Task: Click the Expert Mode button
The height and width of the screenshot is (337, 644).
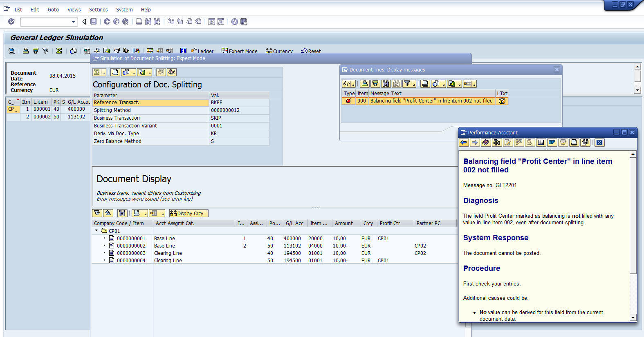Action: coord(240,51)
